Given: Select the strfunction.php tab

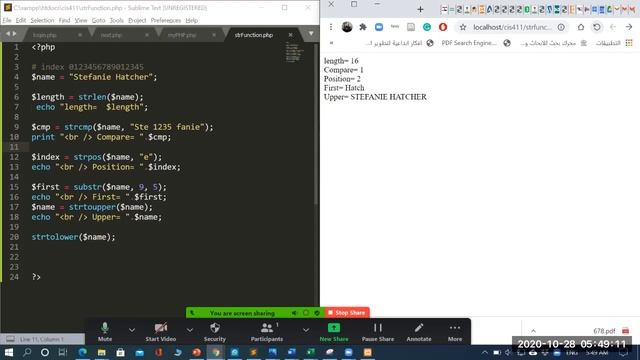Looking at the screenshot, I should click(253, 35).
